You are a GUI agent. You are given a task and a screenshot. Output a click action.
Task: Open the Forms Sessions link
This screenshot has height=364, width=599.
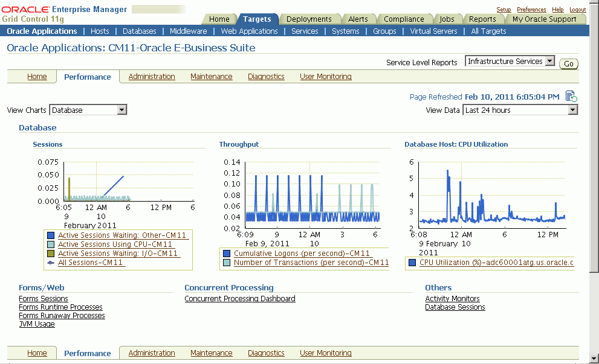pyautogui.click(x=44, y=299)
